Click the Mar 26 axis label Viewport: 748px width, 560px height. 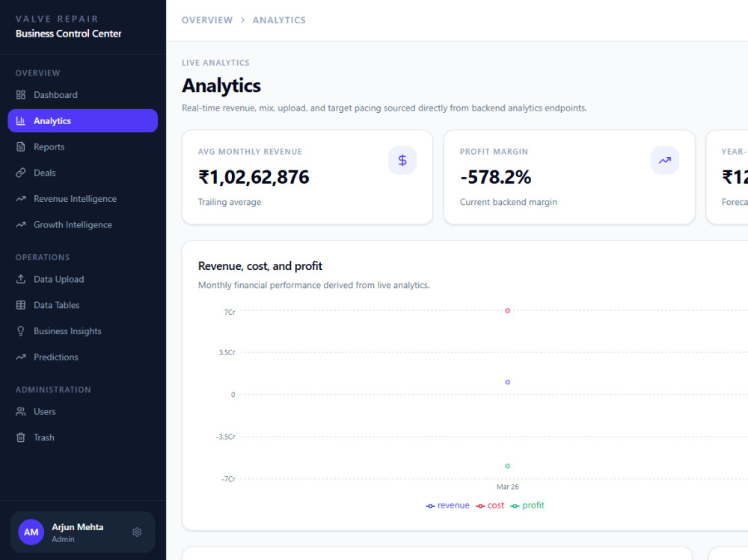pos(508,487)
